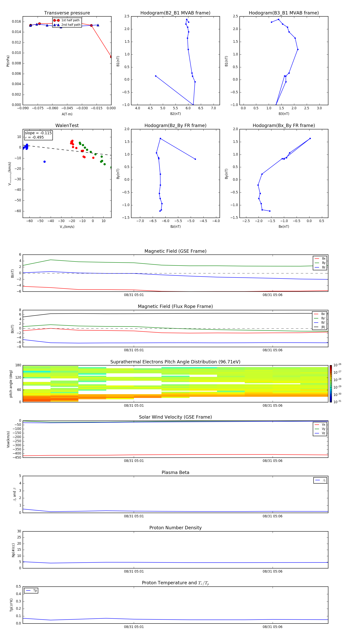The width and height of the screenshot is (351, 644).
Task: Click the "Proton Temperature and Te/Tp" title
Action: coord(175,583)
